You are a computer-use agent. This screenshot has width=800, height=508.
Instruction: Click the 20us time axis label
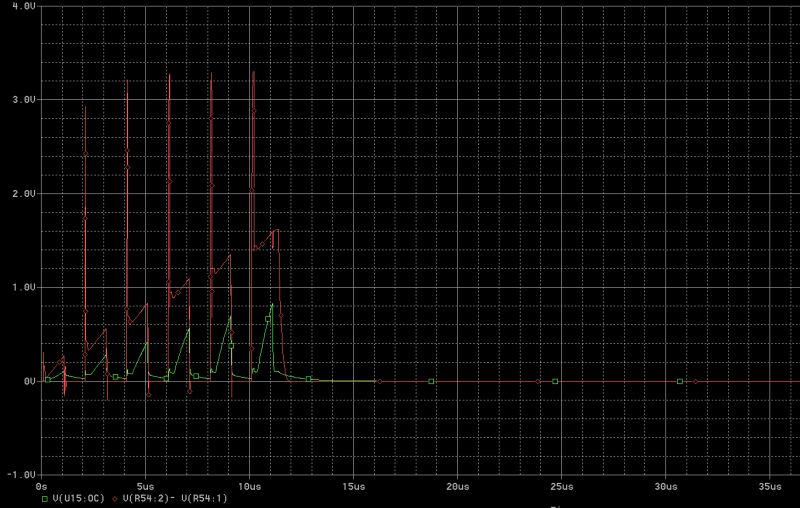(x=458, y=487)
